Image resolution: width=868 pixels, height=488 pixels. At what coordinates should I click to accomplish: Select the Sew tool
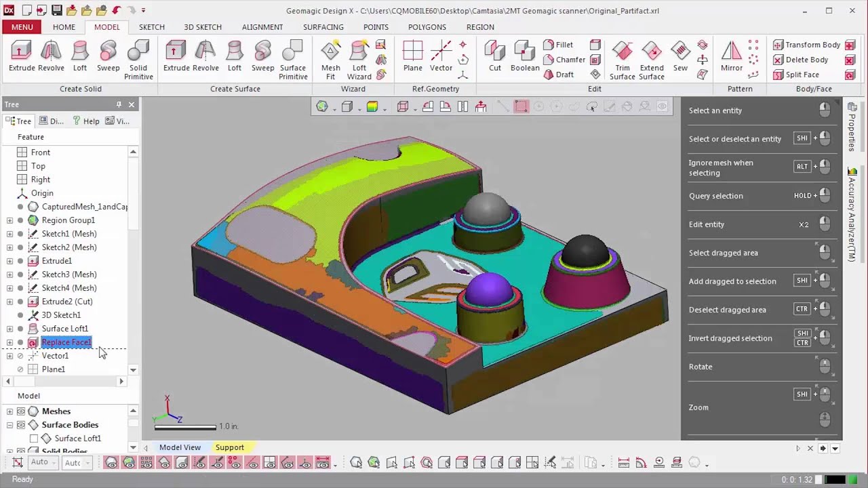pos(681,56)
